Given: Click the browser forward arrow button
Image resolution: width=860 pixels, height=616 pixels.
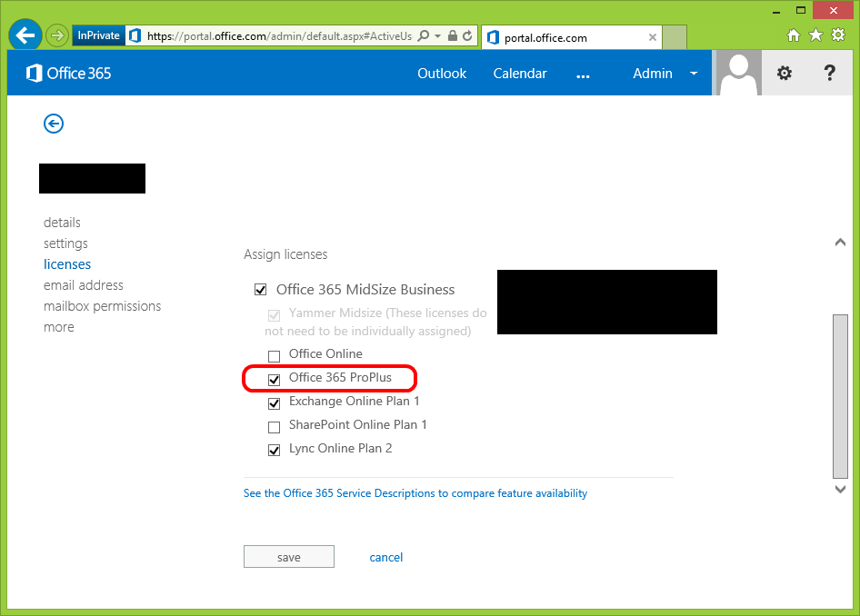Looking at the screenshot, I should pos(56,36).
